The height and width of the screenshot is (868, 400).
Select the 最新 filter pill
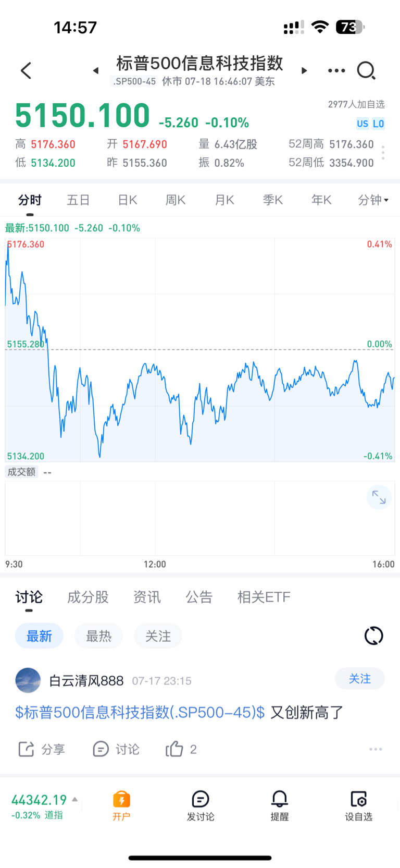coord(39,636)
